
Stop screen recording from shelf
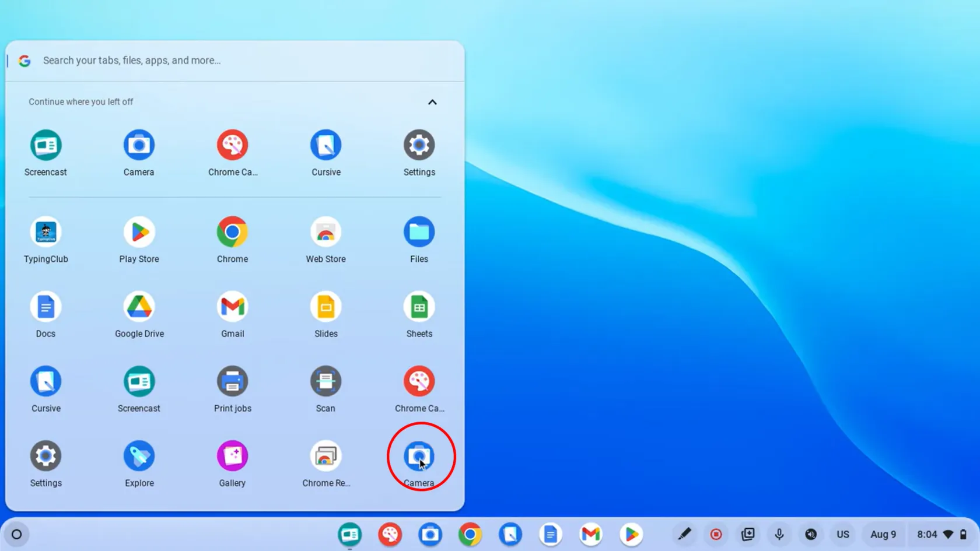[716, 534]
